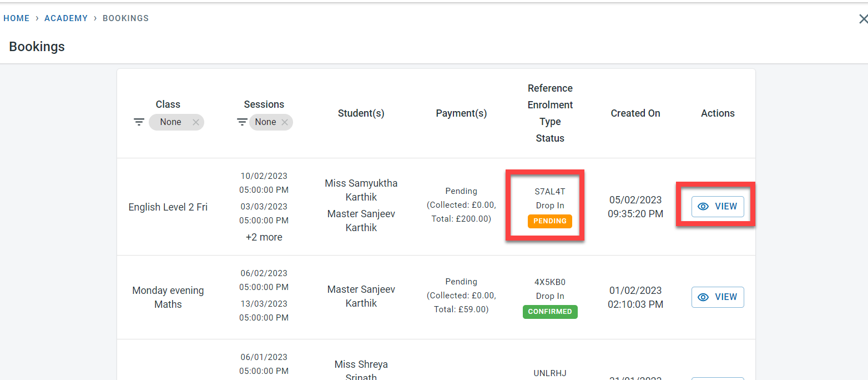Viewport: 868px width, 380px height.
Task: Click Miss Samyuktha Karthik student name
Action: [361, 190]
